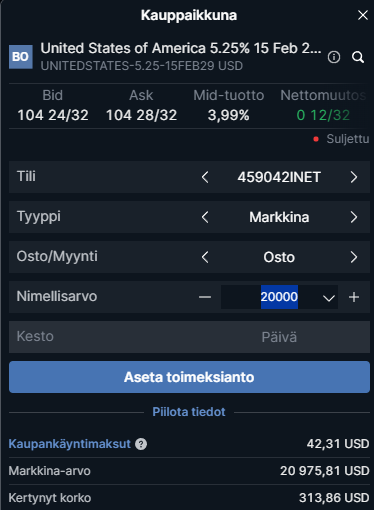Viewport: 374px width, 510px height.
Task: Close the Kauppaikkuna window
Action: pos(363,15)
